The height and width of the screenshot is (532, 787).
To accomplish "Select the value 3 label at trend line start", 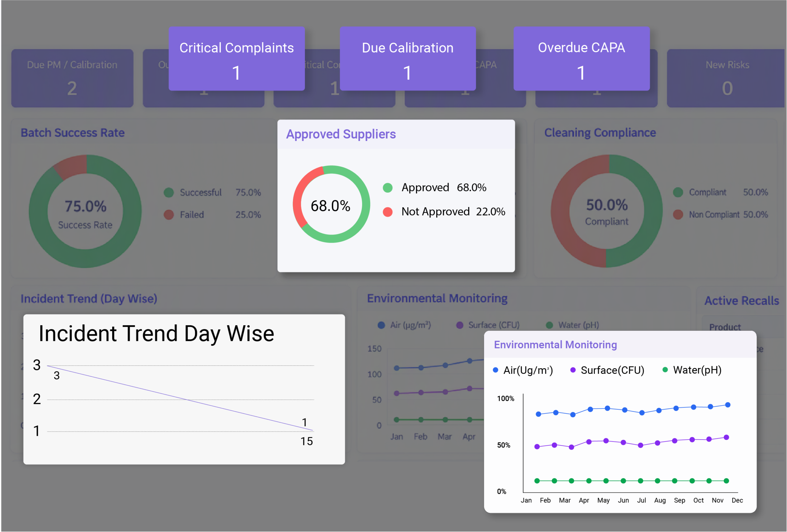I will tap(57, 376).
